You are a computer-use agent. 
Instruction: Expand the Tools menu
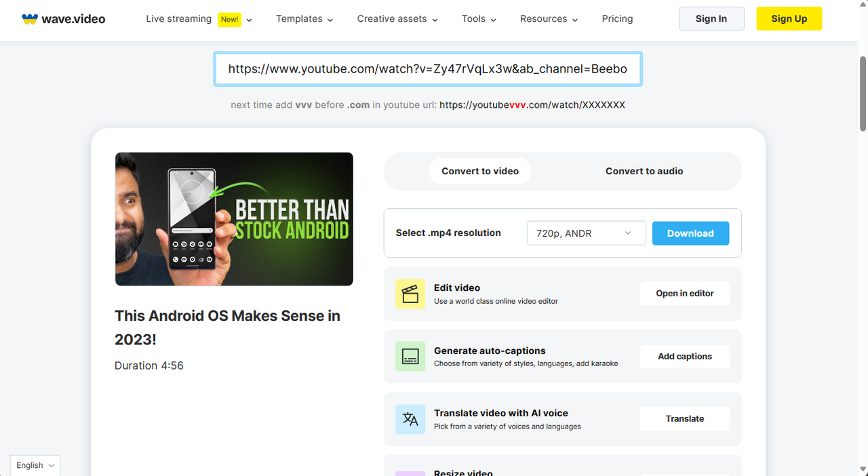479,19
